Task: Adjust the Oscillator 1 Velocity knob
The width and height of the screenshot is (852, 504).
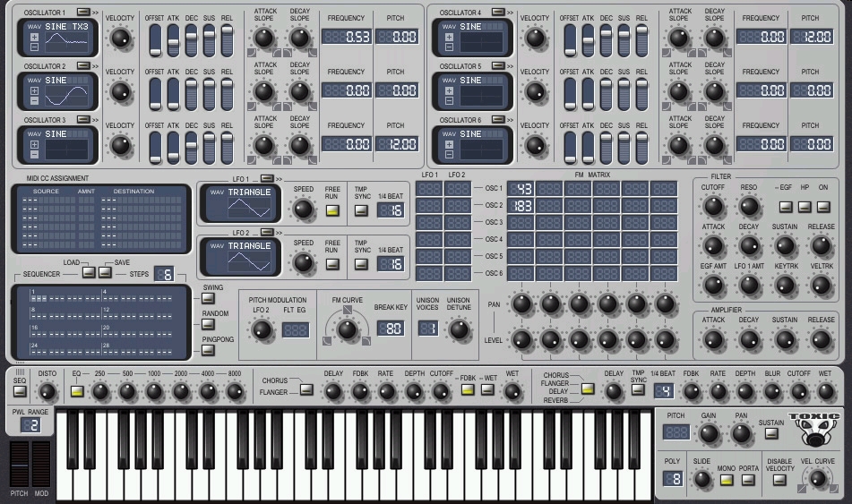Action: coord(120,38)
